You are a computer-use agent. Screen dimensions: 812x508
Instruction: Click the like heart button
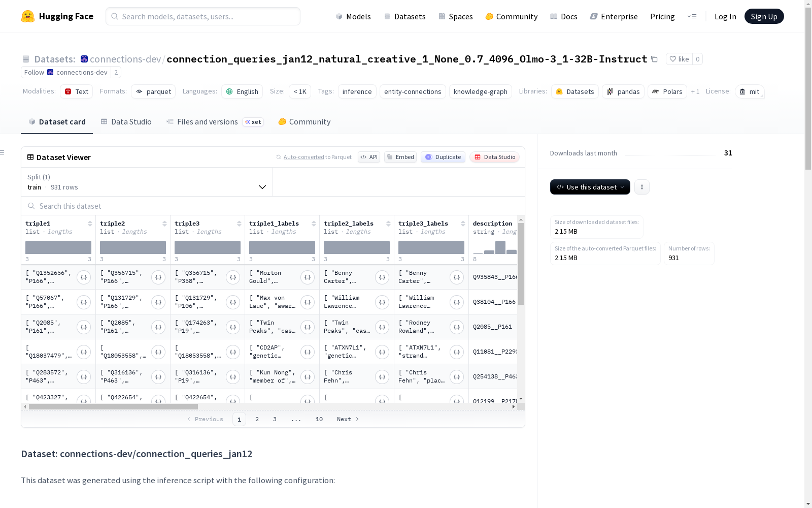click(x=679, y=59)
